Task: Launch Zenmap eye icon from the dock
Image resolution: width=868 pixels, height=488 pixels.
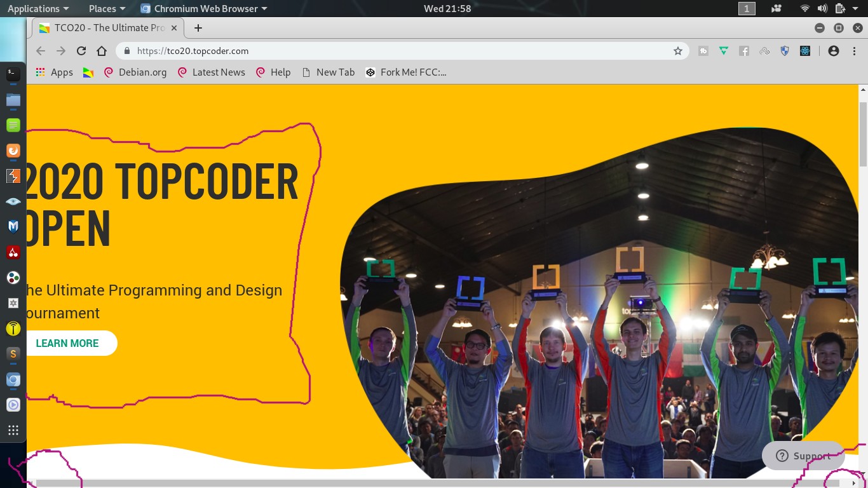Action: [13, 201]
